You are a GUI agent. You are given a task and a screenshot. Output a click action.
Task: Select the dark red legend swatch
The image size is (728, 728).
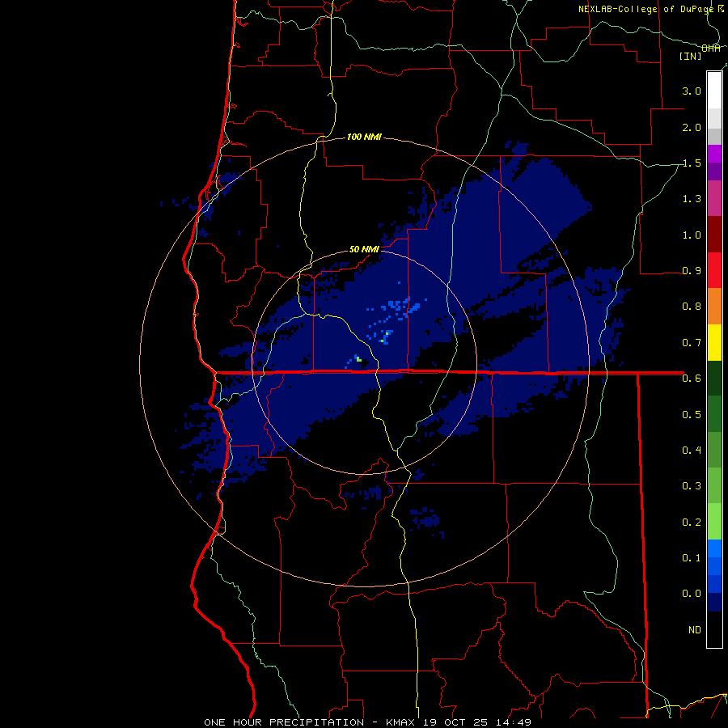714,235
